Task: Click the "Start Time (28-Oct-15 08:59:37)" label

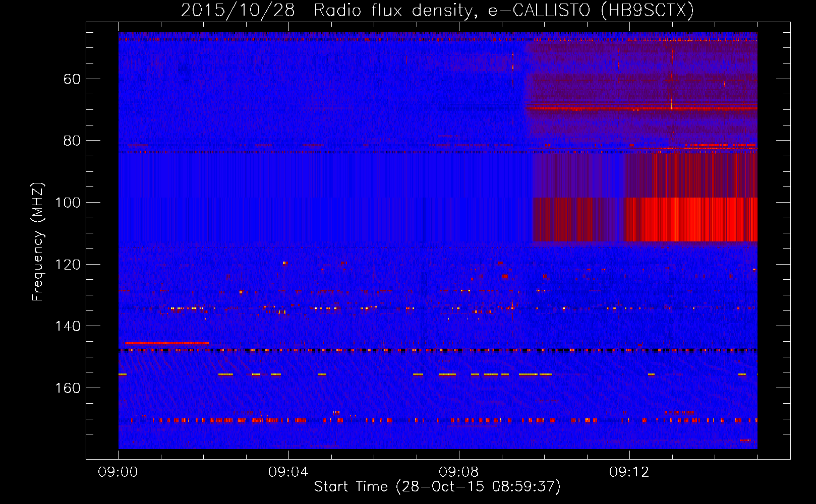Action: coord(437,486)
